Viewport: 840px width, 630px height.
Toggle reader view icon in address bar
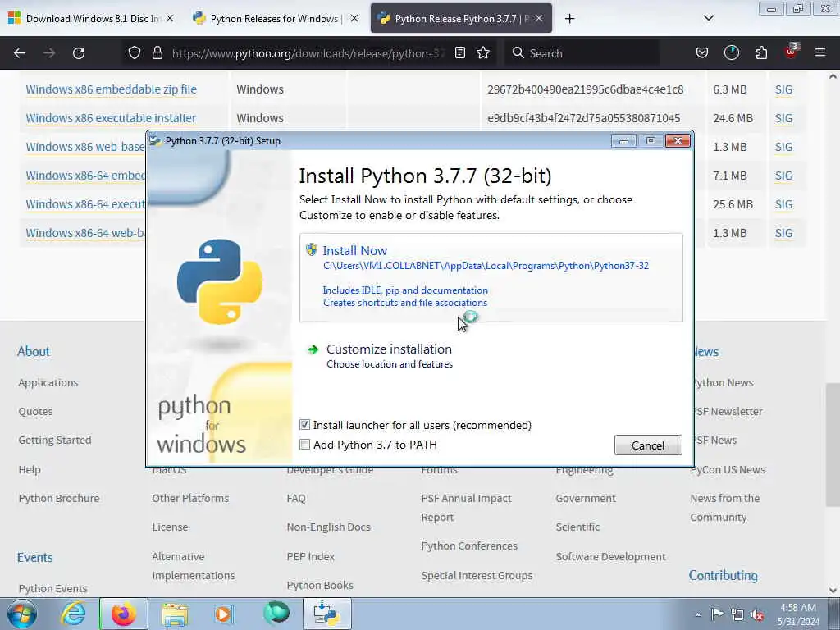(x=459, y=52)
